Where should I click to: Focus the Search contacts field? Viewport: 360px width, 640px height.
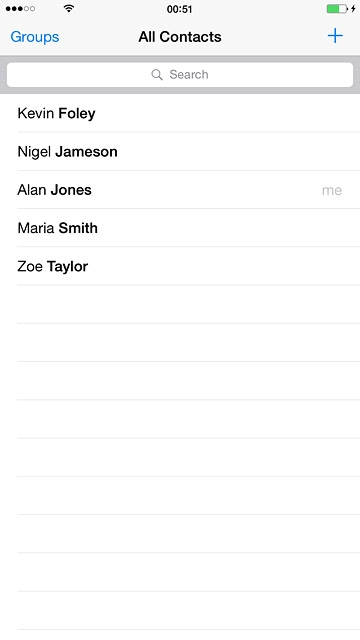click(180, 74)
